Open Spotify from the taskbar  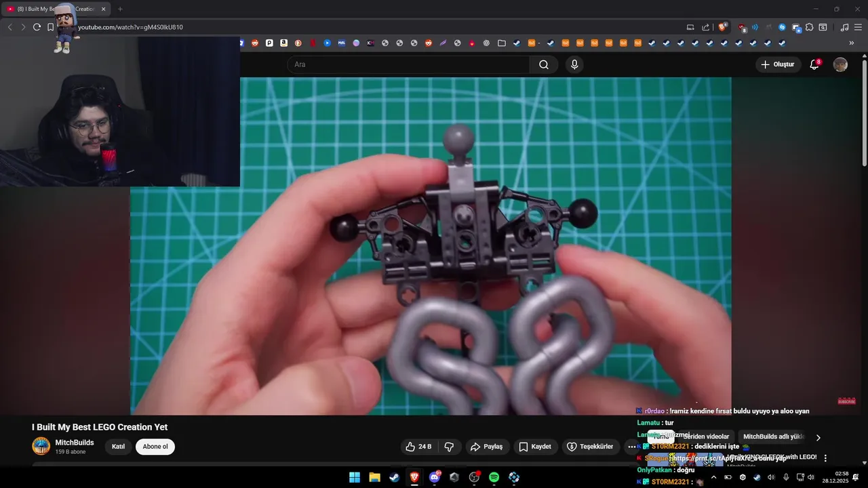[x=494, y=477]
